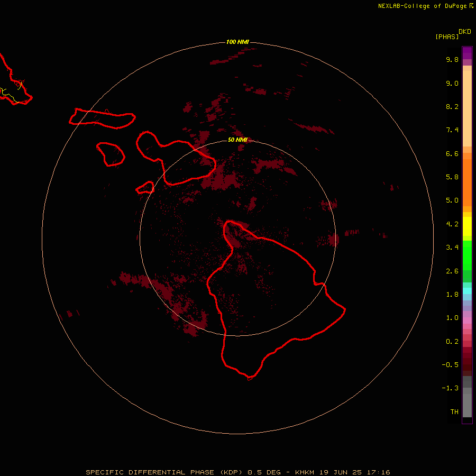Click the DKD legend title

[x=464, y=32]
